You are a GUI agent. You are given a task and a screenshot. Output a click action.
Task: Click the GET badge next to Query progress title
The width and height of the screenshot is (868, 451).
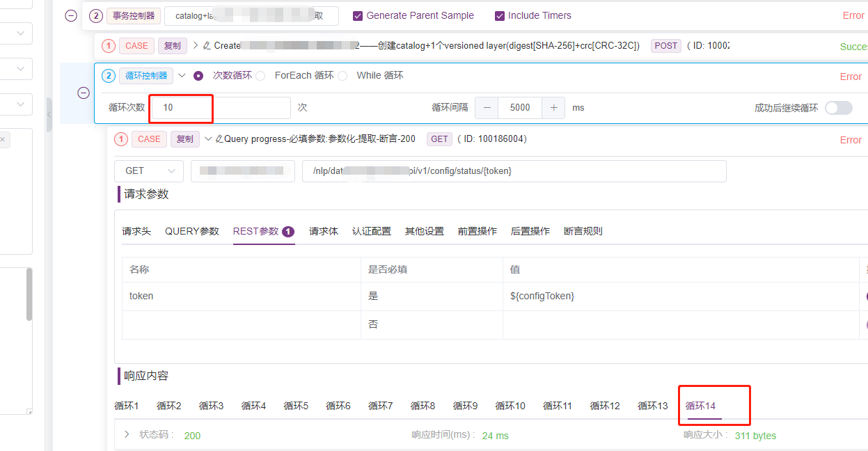coord(439,139)
